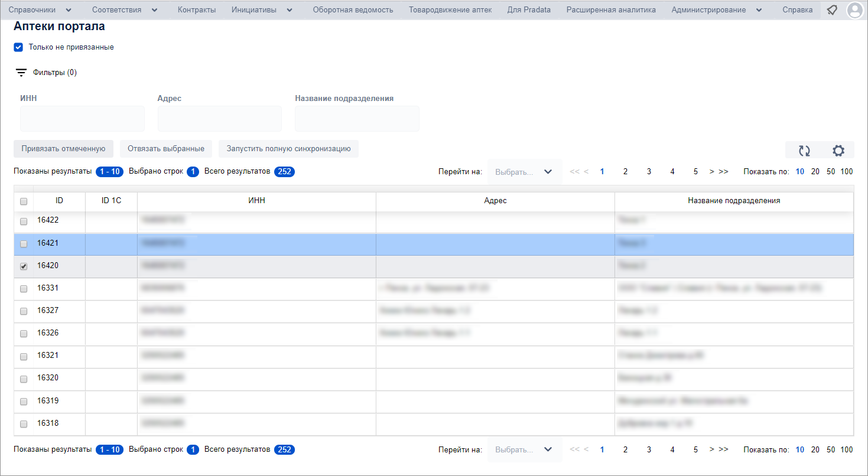This screenshot has height=476, width=868.
Task: Uncheck Только не привязанные checkbox
Action: pos(18,47)
